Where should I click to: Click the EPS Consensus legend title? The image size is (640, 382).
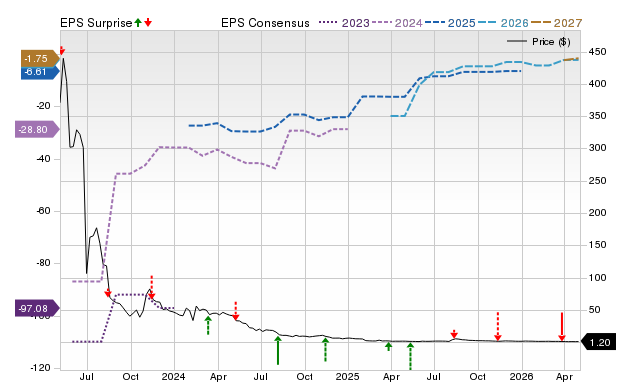(x=265, y=23)
